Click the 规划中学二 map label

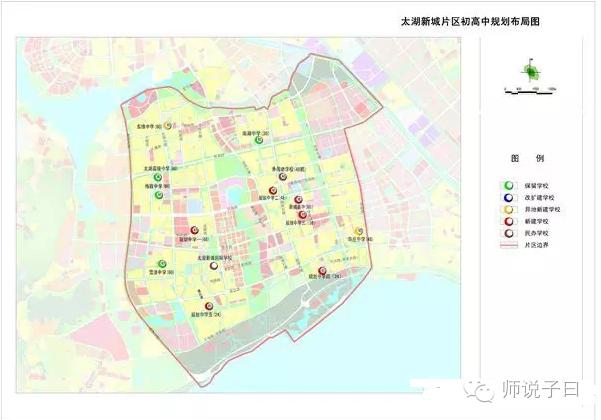click(x=272, y=199)
